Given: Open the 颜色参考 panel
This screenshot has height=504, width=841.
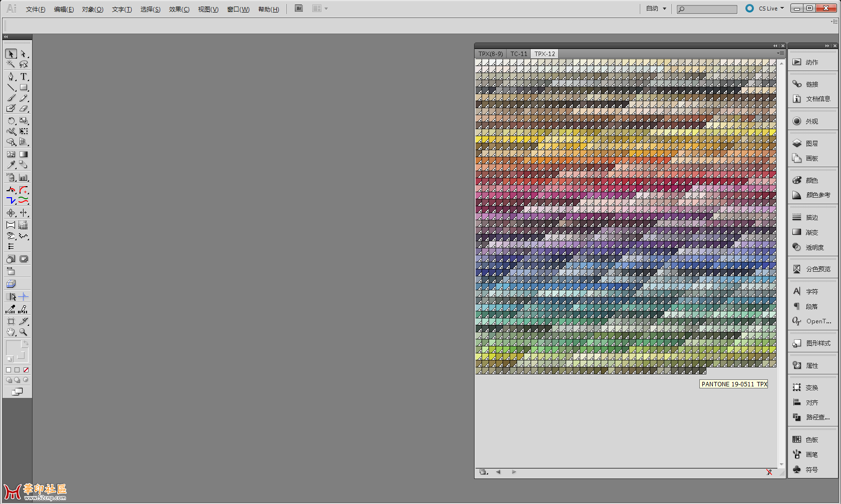Looking at the screenshot, I should 812,195.
